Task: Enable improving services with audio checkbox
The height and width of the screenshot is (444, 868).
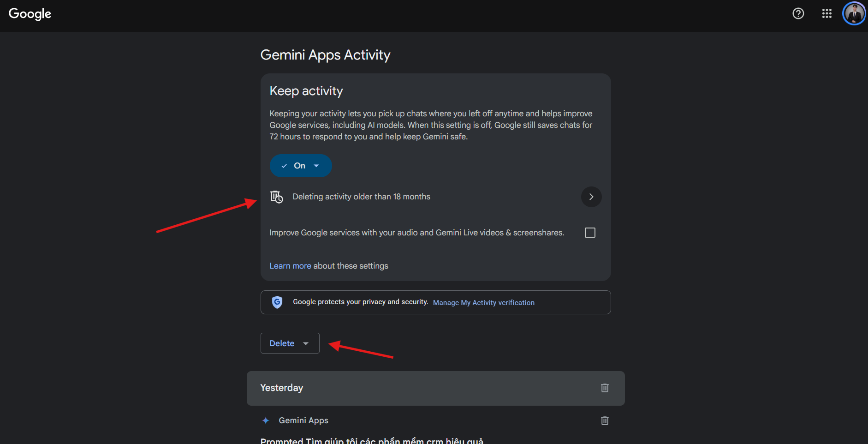Action: pos(590,233)
